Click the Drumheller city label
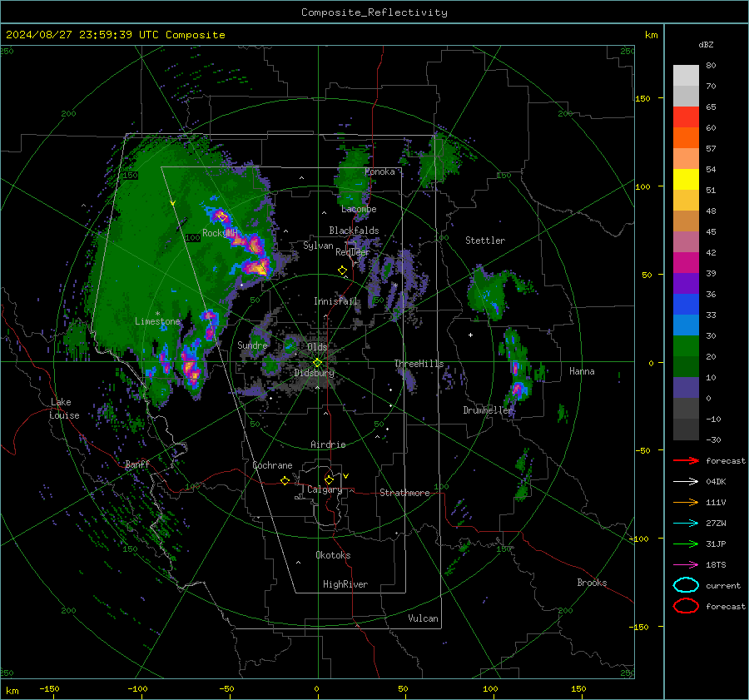Screen dimensions: 749x700 coord(487,410)
